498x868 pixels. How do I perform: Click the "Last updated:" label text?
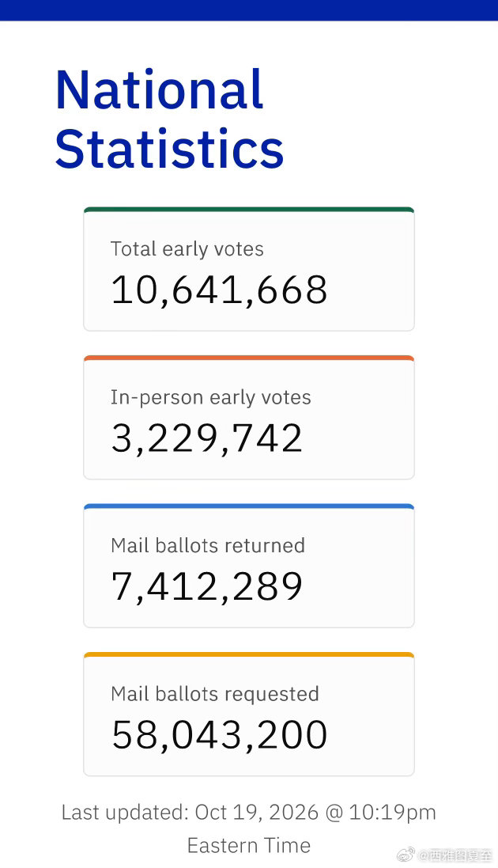(x=126, y=813)
